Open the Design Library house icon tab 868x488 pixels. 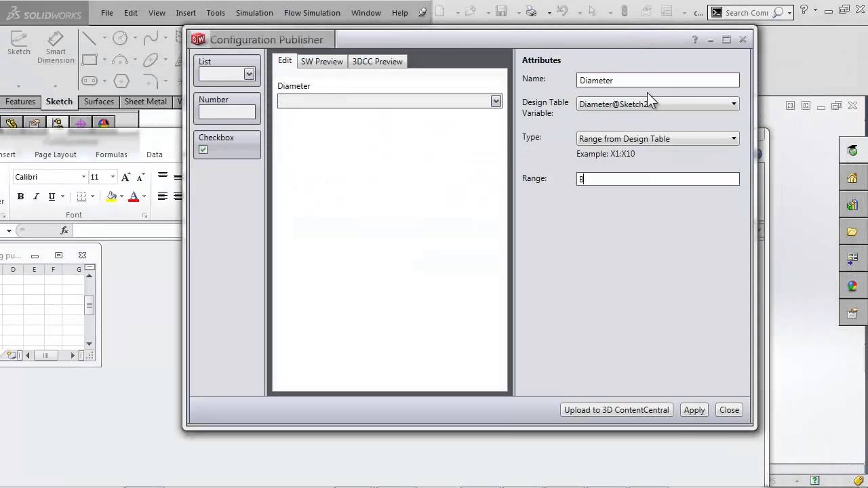pyautogui.click(x=852, y=178)
